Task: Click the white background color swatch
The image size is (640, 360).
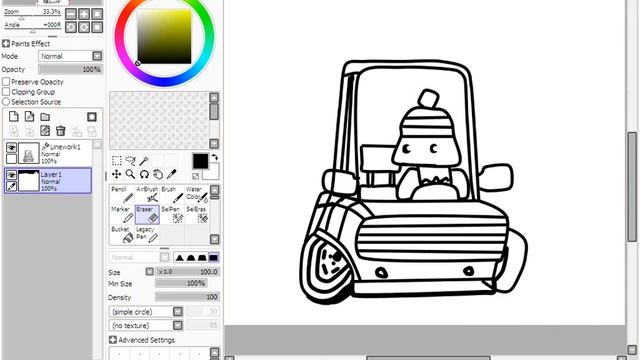Action: [212, 171]
